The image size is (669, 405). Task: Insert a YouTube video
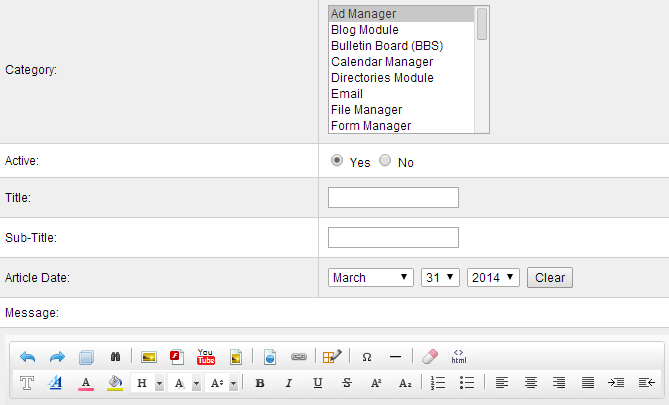tap(206, 357)
